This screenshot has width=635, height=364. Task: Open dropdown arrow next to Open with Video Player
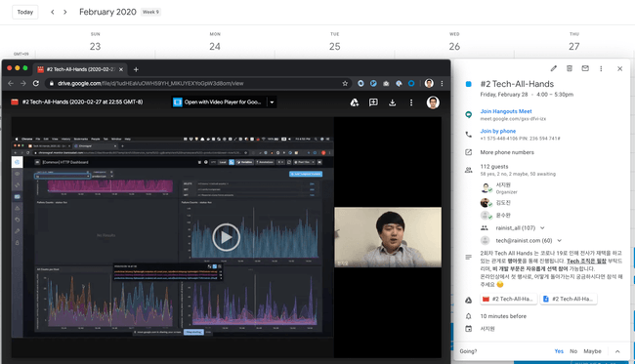[273, 102]
